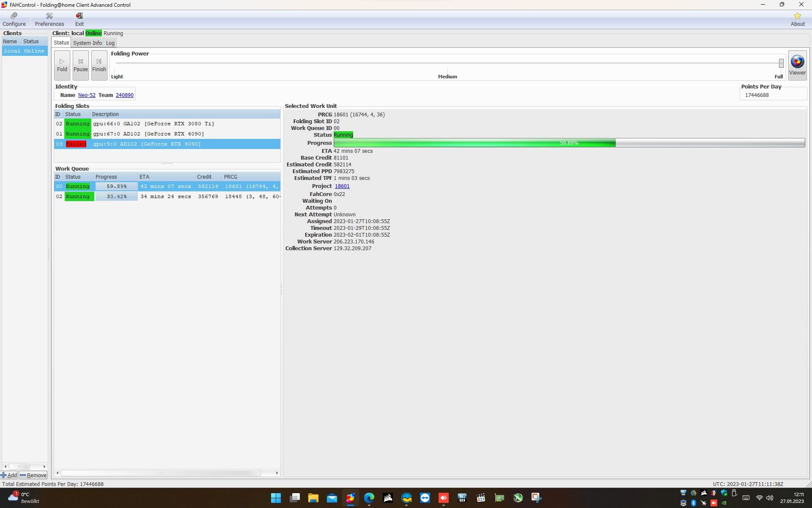Open Windows Security tray icon
This screenshot has height=508, width=812.
724,493
